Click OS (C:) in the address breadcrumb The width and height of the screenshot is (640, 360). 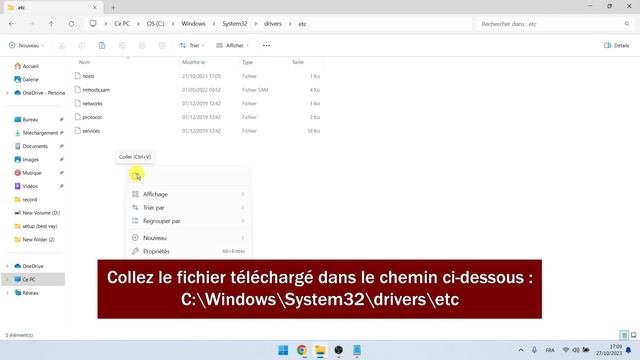(x=156, y=24)
